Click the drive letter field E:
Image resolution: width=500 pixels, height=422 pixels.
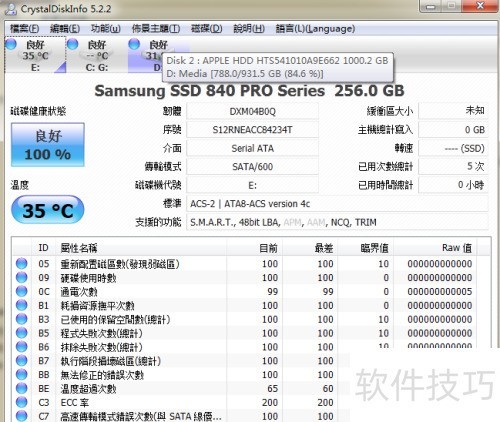point(252,185)
